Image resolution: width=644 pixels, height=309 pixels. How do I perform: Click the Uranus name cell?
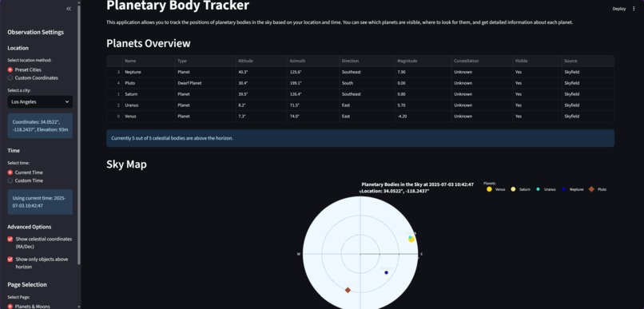pos(149,105)
